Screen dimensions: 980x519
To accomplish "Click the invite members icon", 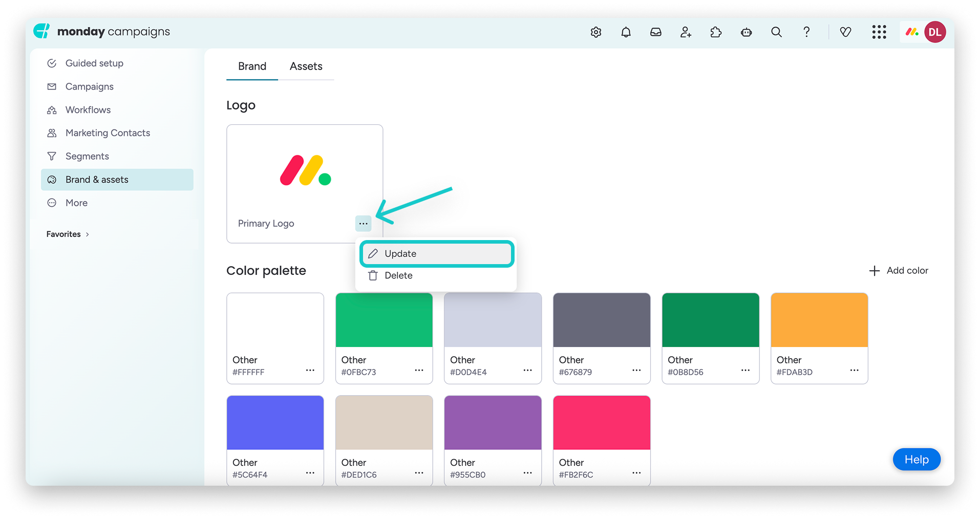I will (686, 32).
